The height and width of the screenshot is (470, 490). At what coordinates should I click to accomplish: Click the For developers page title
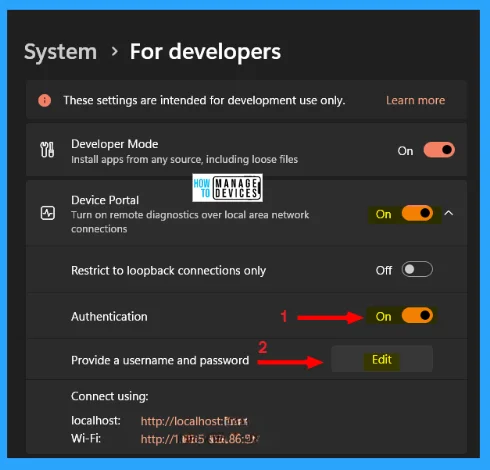click(x=205, y=52)
